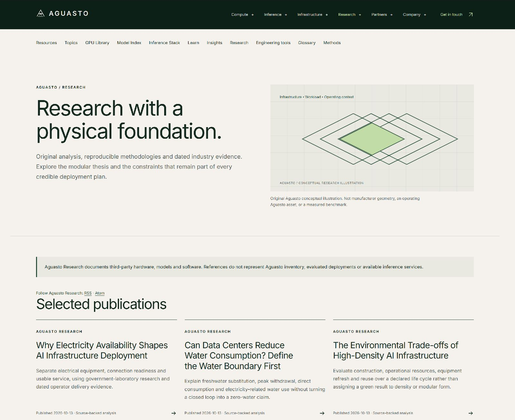
Task: Click the arrow on the Electricity Availability card
Action: click(173, 413)
